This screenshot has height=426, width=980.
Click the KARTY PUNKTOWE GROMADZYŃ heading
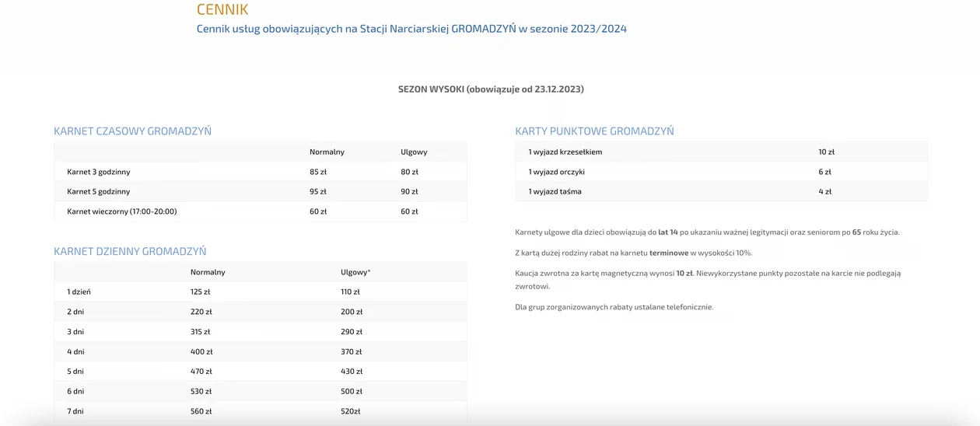pos(594,131)
